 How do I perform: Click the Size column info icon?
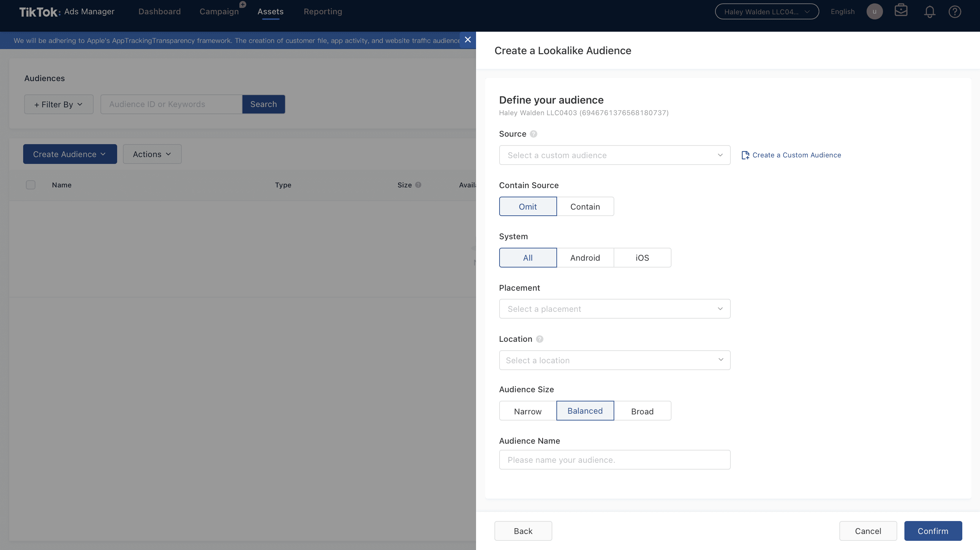[418, 185]
